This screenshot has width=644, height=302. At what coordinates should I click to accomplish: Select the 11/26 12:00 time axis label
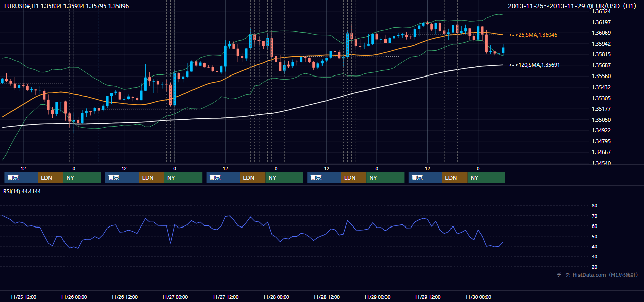pos(124,297)
